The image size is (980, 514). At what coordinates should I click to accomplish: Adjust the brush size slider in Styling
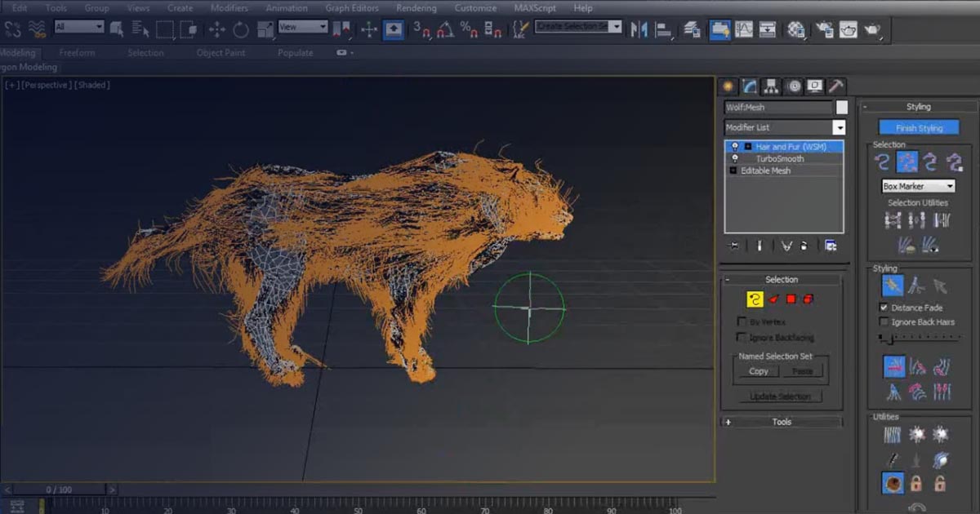tap(890, 337)
